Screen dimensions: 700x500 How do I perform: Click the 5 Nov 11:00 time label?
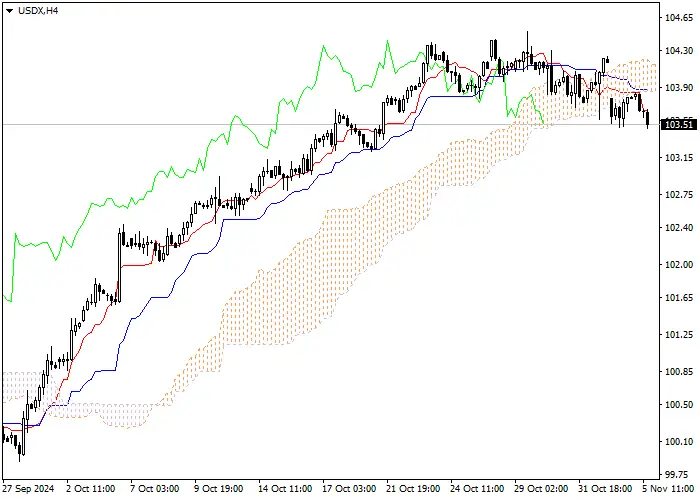click(668, 489)
